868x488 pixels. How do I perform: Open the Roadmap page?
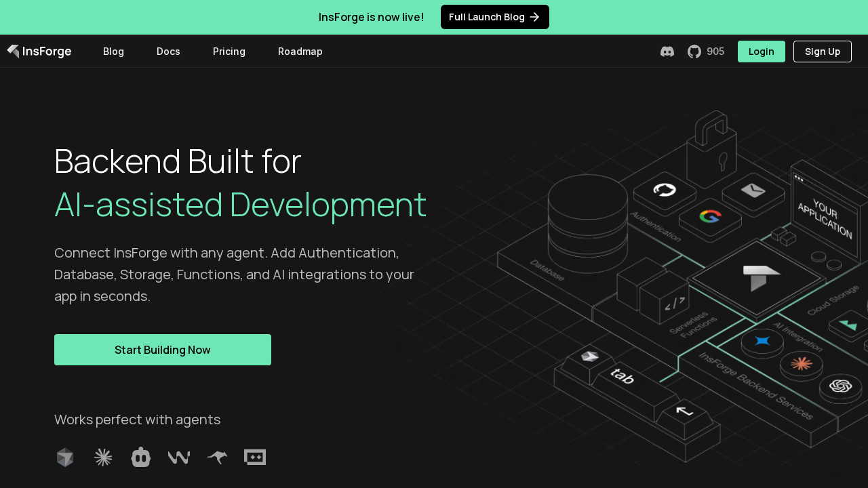pos(300,51)
